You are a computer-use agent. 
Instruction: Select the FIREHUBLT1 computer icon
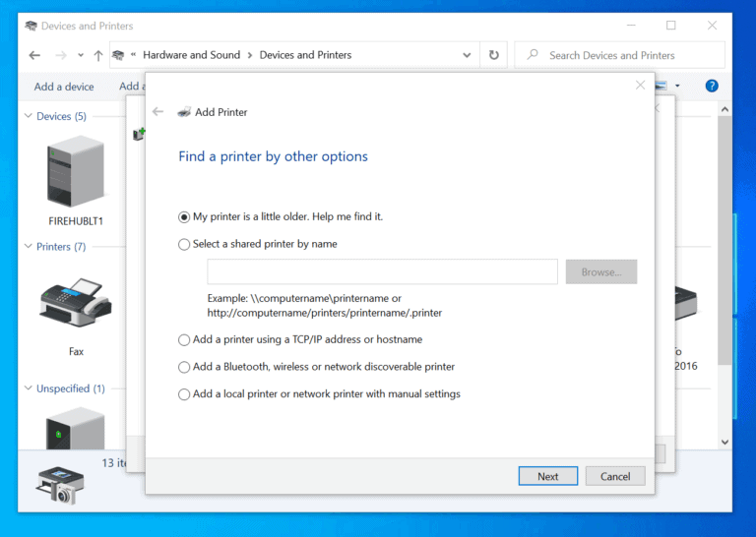coord(76,171)
